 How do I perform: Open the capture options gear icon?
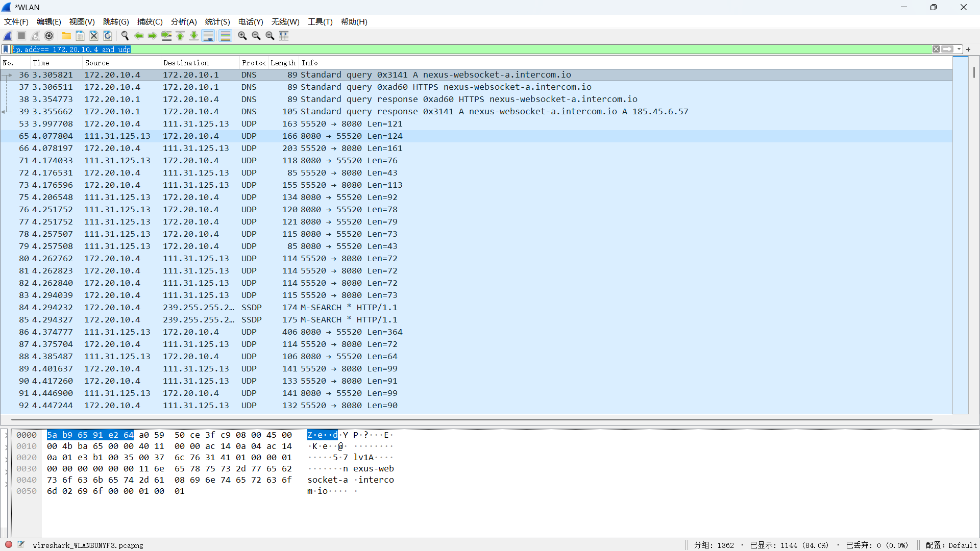tap(49, 36)
